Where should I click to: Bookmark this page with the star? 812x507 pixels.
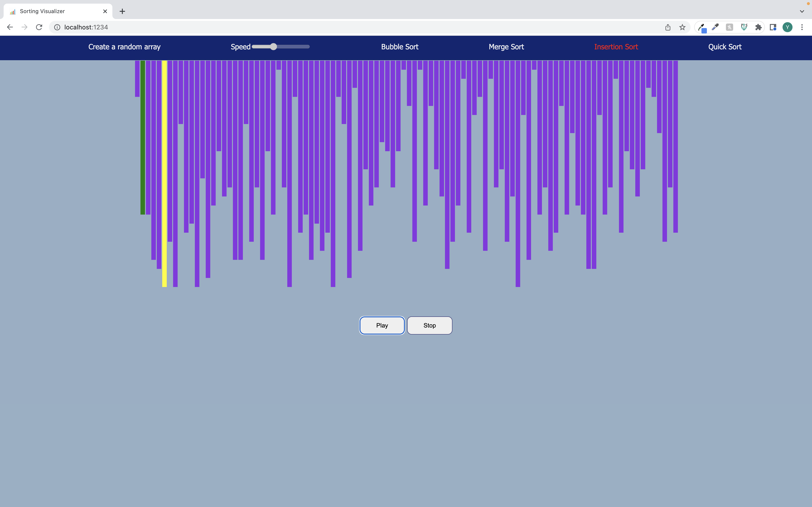[x=682, y=27]
